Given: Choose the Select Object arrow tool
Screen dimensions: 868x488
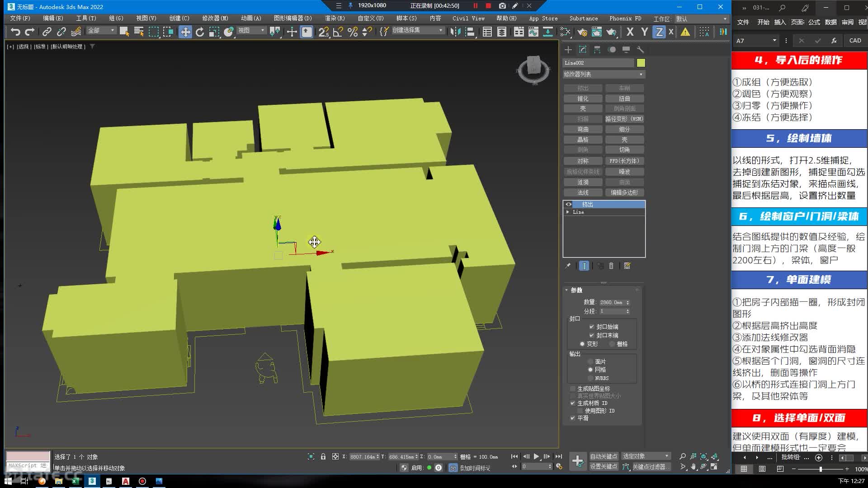Looking at the screenshot, I should point(124,32).
